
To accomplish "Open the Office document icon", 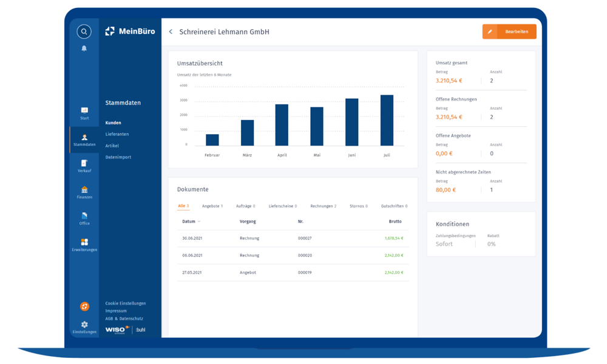I will point(84,216).
